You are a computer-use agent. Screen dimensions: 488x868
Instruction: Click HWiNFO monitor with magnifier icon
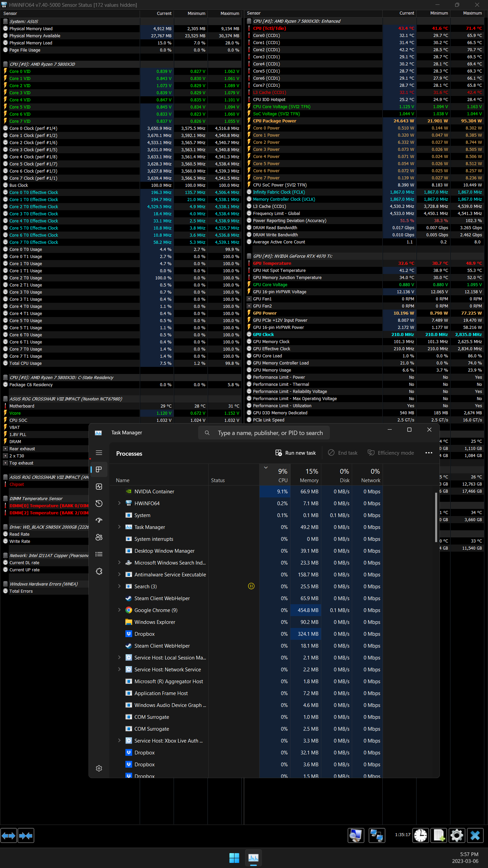[x=356, y=835]
